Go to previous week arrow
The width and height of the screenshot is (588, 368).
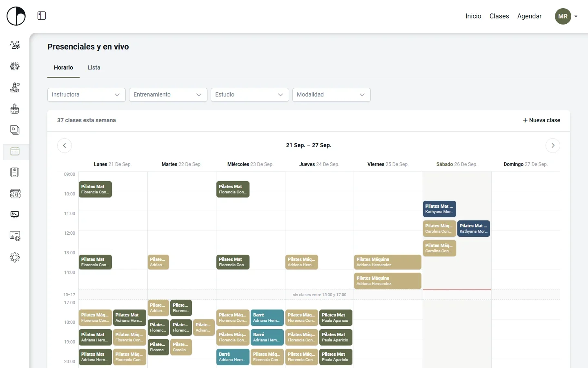coord(65,146)
